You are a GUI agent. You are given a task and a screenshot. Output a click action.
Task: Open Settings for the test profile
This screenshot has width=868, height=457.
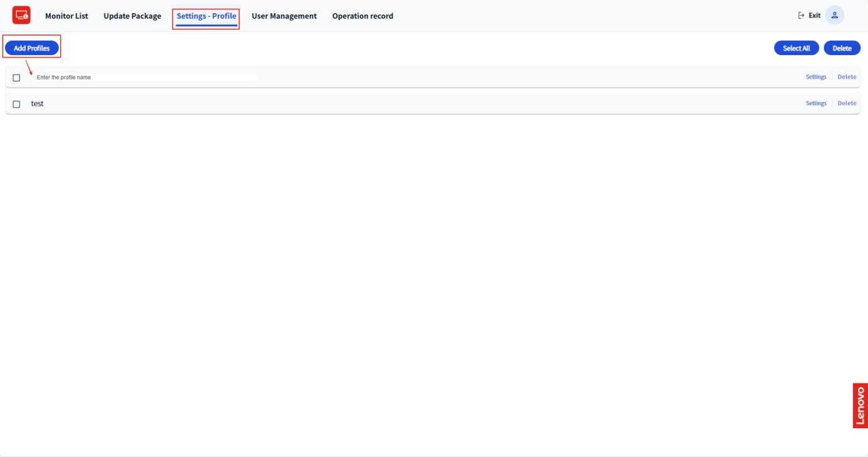(816, 103)
